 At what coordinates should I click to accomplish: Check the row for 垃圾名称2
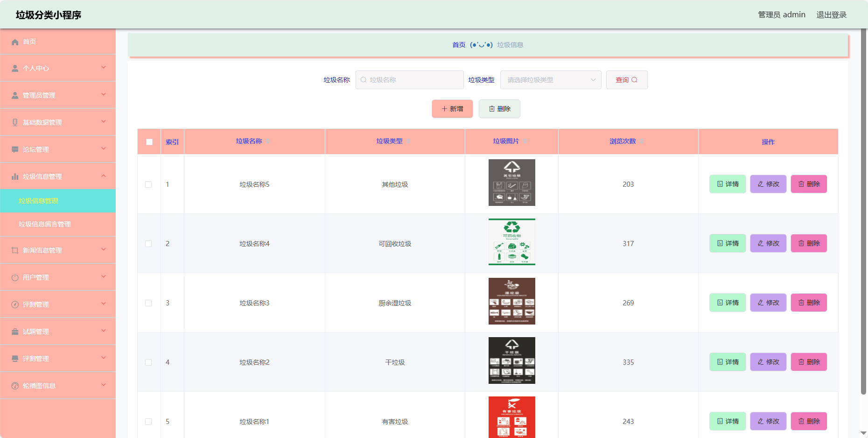[x=148, y=362]
